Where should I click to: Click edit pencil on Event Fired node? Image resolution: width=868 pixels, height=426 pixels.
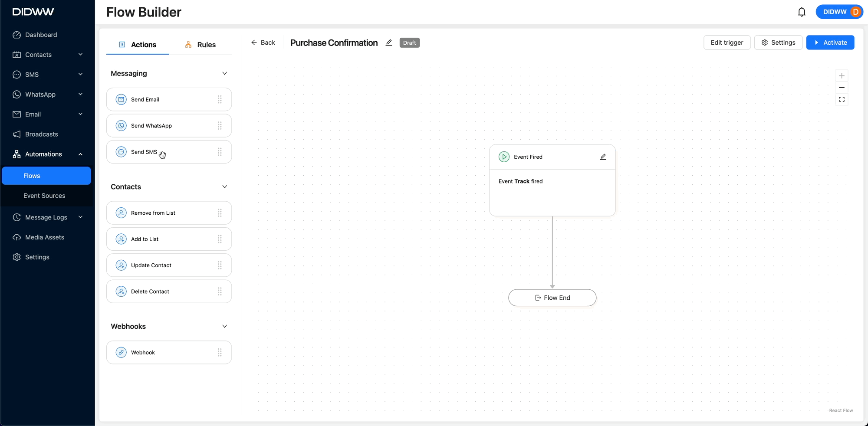click(x=603, y=157)
